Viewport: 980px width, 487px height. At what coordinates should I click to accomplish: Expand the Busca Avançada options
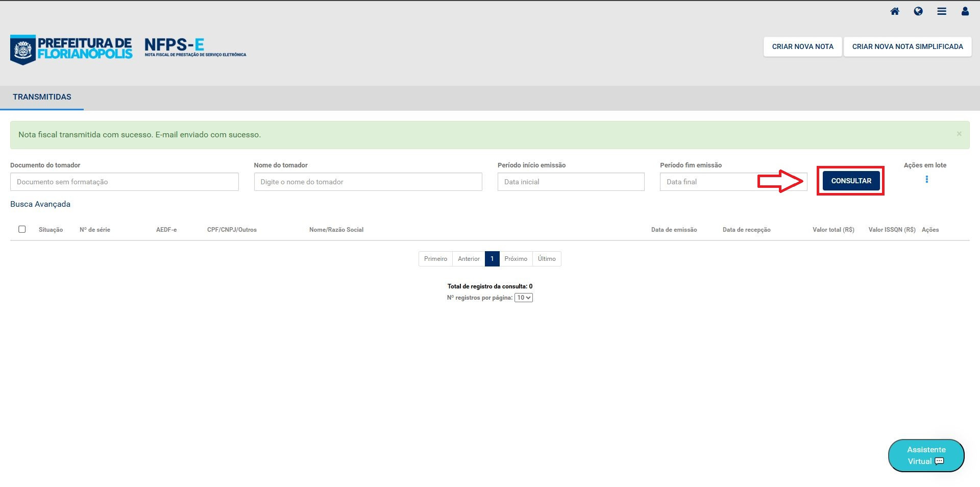(x=40, y=204)
